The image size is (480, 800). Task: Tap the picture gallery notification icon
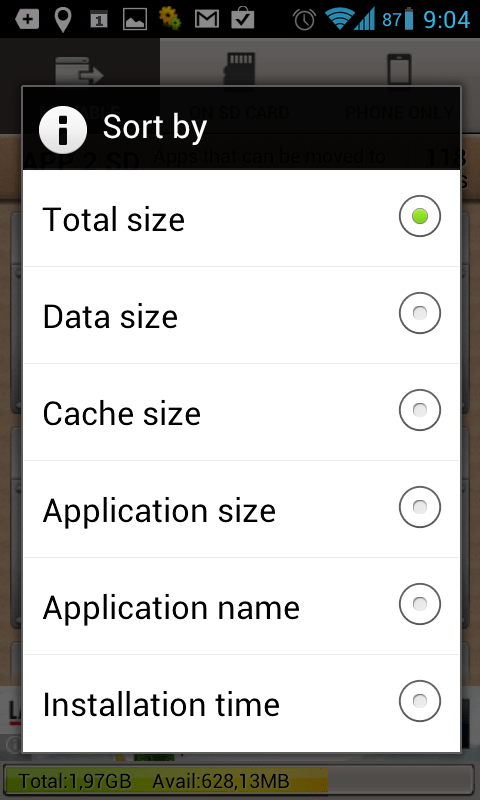point(135,20)
